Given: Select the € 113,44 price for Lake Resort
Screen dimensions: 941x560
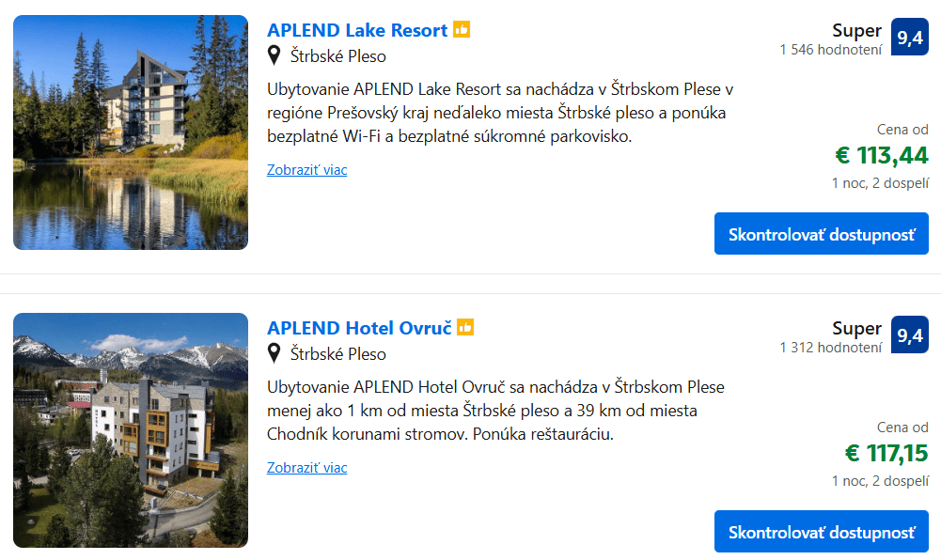Looking at the screenshot, I should click(883, 155).
